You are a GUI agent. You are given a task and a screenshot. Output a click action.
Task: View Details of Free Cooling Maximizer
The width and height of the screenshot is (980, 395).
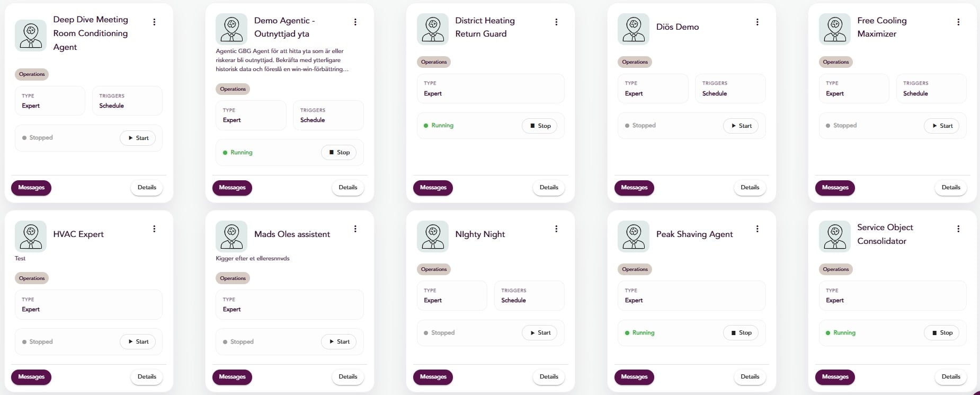point(950,188)
